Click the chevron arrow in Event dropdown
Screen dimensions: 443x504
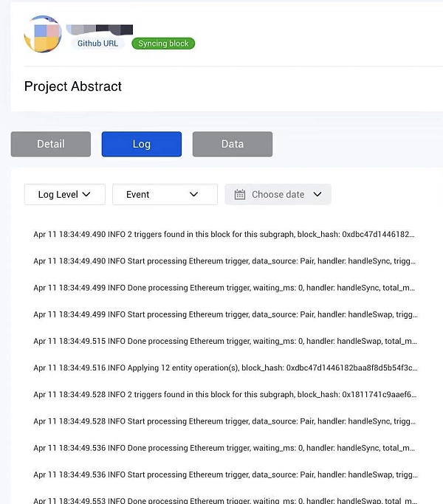[193, 194]
